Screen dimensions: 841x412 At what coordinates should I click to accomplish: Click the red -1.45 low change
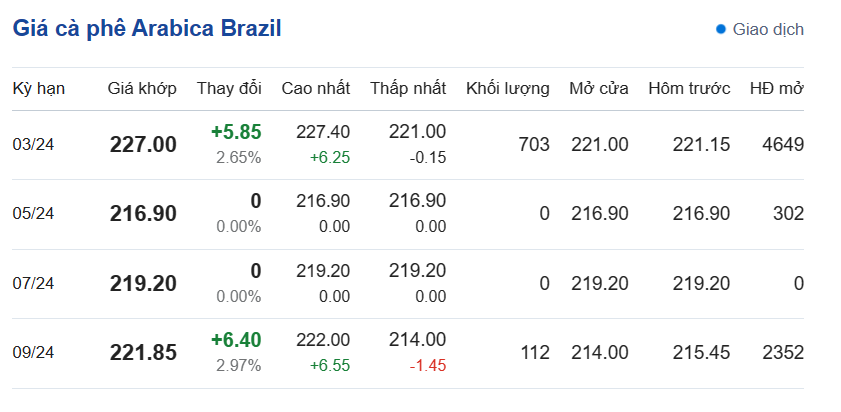[x=427, y=366]
